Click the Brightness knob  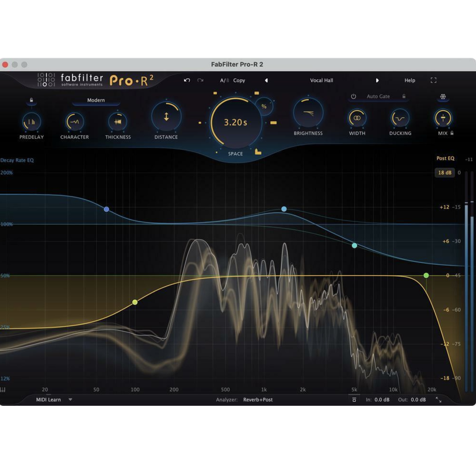click(x=308, y=112)
